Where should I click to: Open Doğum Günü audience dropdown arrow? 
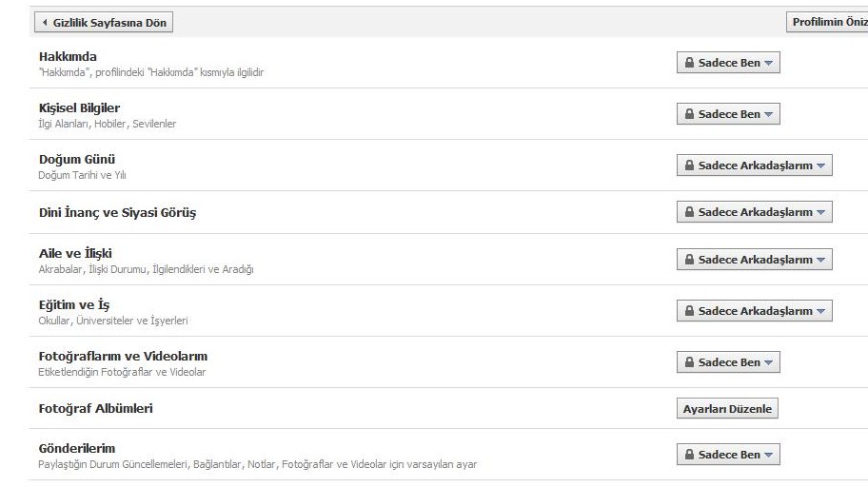[x=821, y=166]
